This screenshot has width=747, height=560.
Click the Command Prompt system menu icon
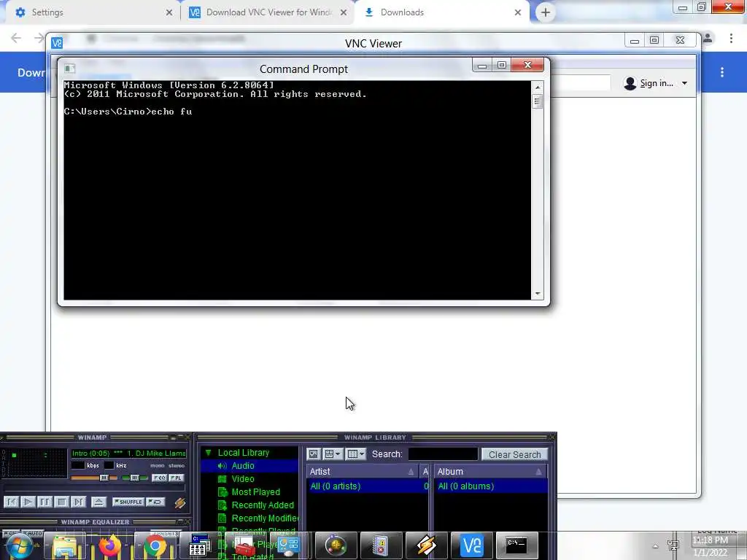[69, 69]
